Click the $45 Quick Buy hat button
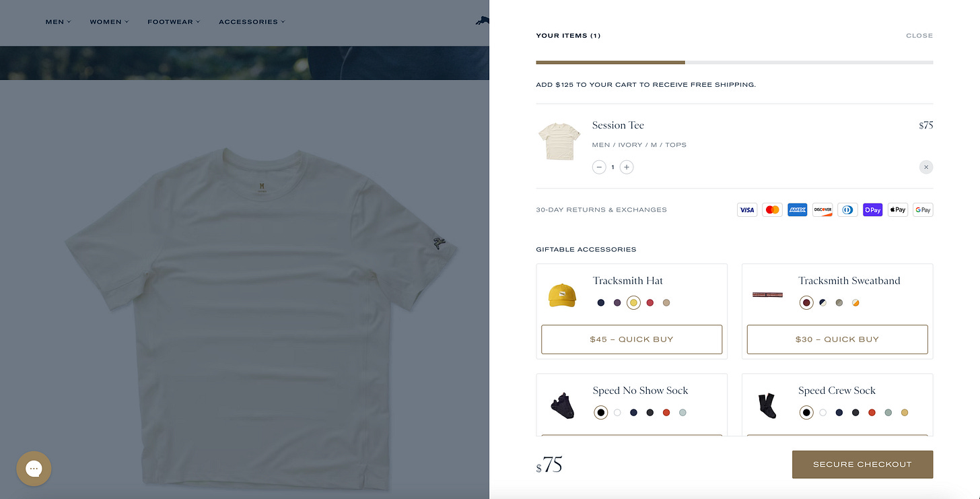980x499 pixels. (631, 339)
